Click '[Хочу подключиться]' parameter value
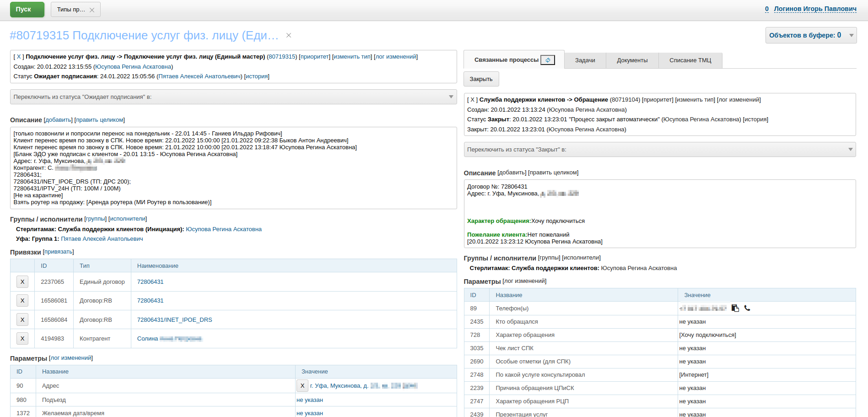Viewport: 868px width, 417px height. (707, 335)
